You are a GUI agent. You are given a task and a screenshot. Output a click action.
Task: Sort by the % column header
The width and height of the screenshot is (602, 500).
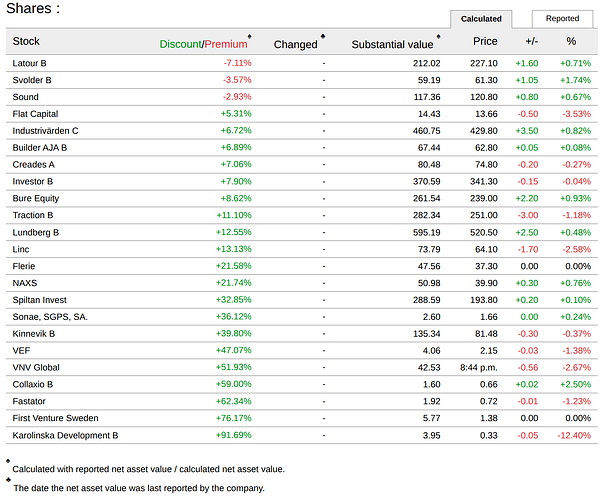click(571, 41)
